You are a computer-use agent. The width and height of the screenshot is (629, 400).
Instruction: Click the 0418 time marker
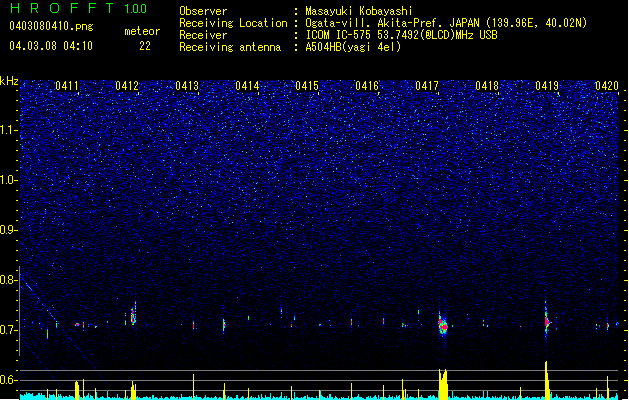pos(487,86)
